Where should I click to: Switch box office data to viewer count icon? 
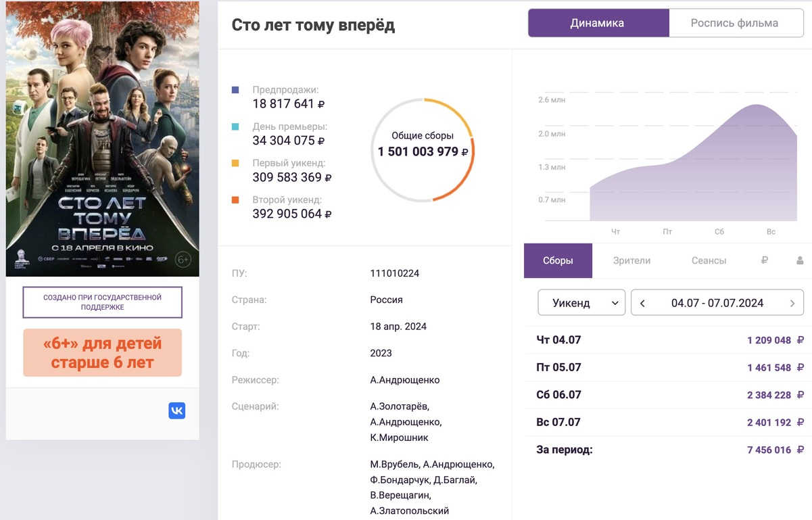point(799,260)
